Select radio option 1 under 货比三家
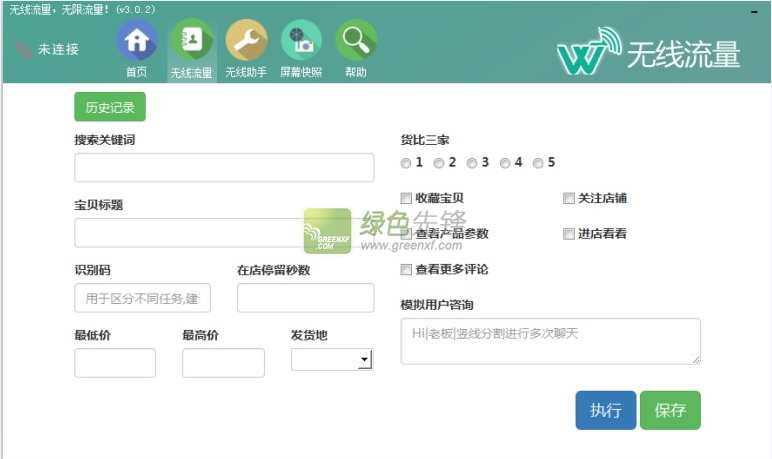 click(x=406, y=163)
